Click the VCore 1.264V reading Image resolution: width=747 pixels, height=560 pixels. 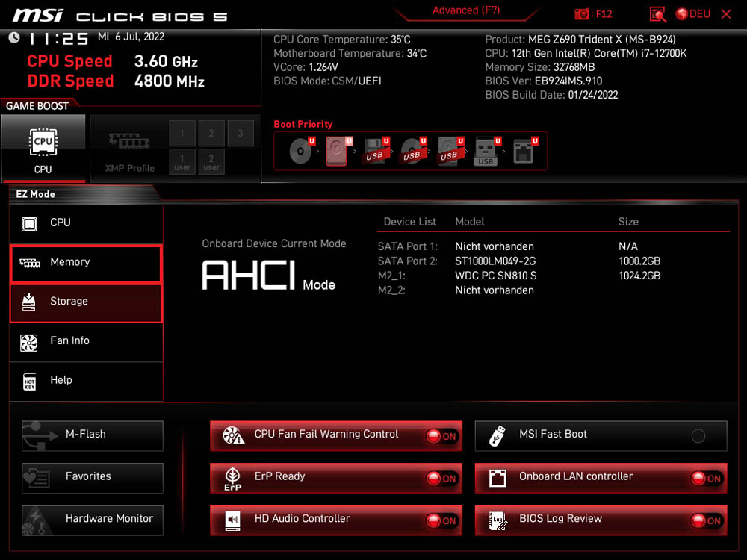tap(306, 67)
